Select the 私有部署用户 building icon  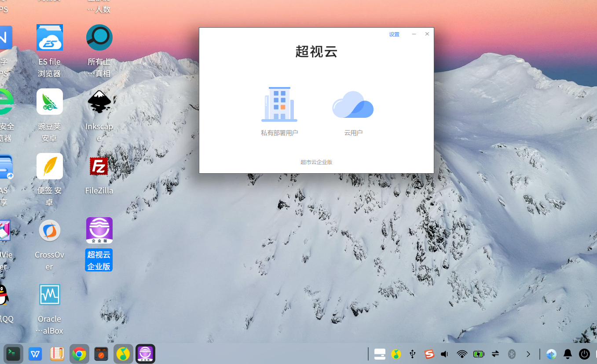(279, 104)
